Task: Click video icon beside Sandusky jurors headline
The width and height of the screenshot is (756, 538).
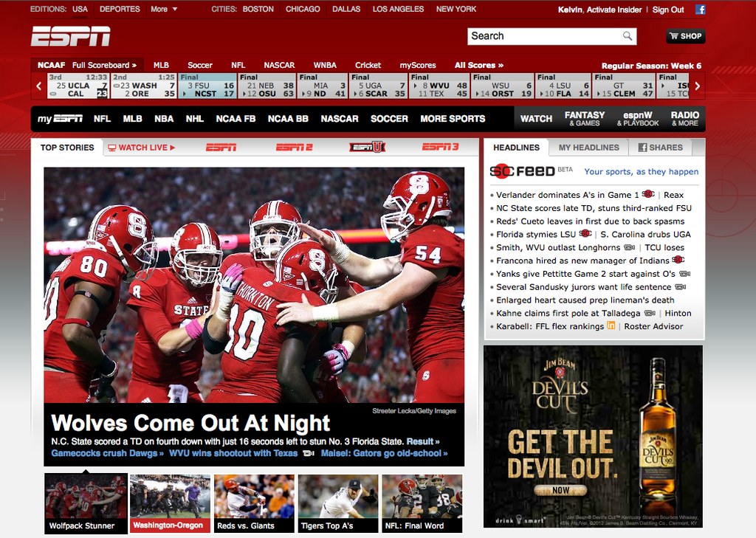Action: point(680,287)
